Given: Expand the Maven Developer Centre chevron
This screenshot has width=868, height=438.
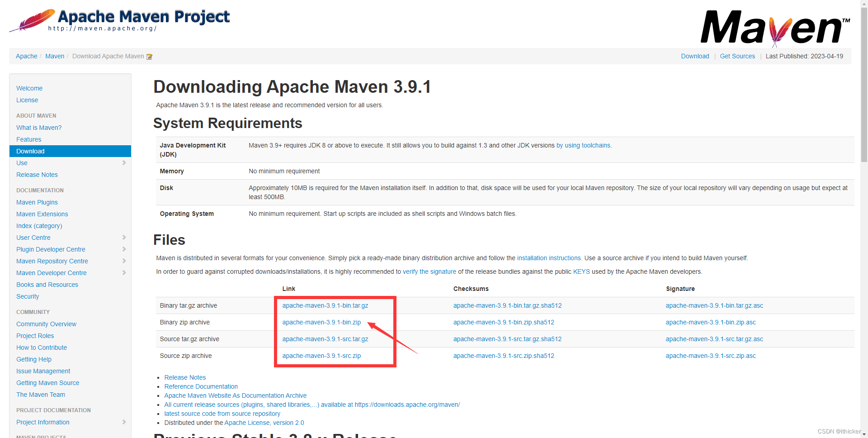Looking at the screenshot, I should coord(124,273).
